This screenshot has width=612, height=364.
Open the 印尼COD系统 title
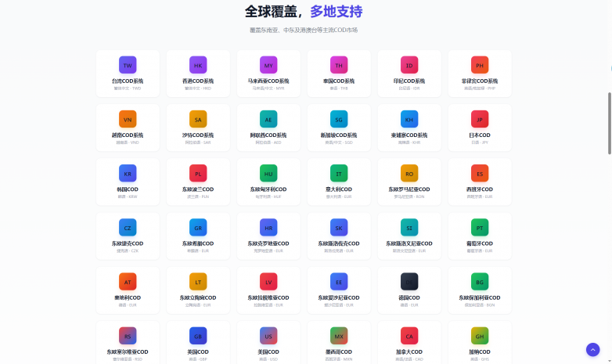(x=409, y=81)
